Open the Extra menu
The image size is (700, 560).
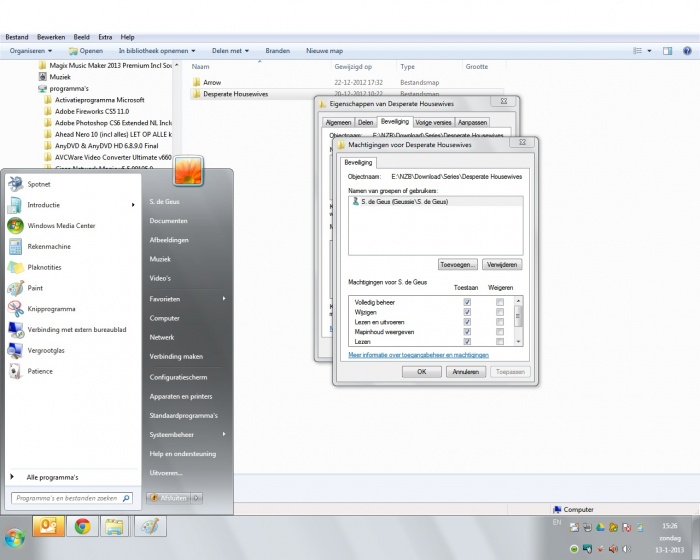click(x=105, y=37)
